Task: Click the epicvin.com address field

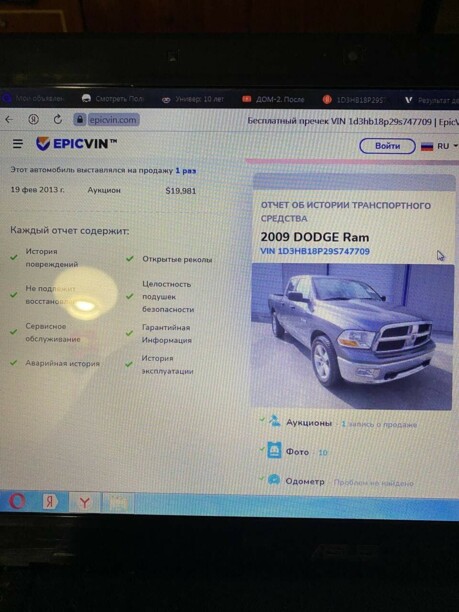Action: point(113,120)
